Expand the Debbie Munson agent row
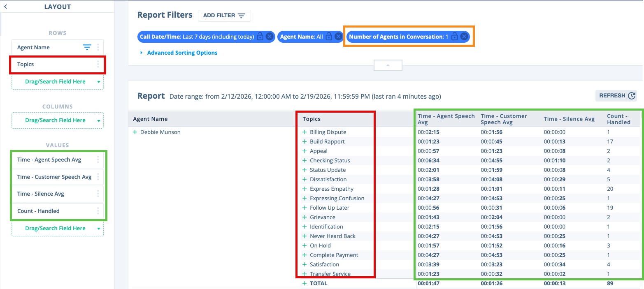 coord(135,132)
